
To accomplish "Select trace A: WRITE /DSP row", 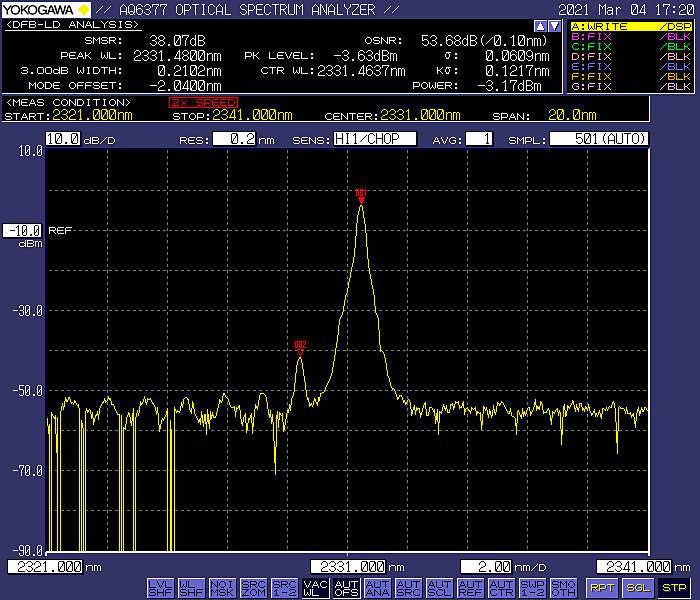I will click(632, 26).
